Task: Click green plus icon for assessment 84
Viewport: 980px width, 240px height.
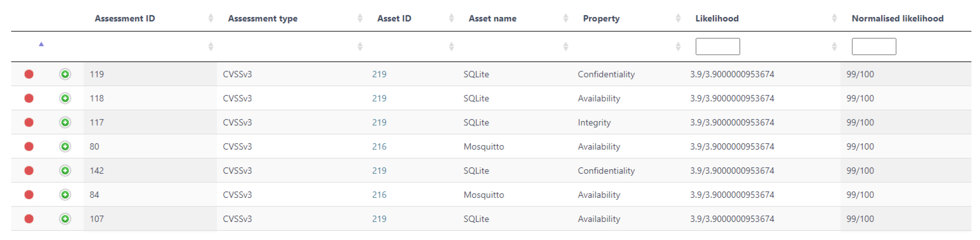Action: [x=65, y=195]
